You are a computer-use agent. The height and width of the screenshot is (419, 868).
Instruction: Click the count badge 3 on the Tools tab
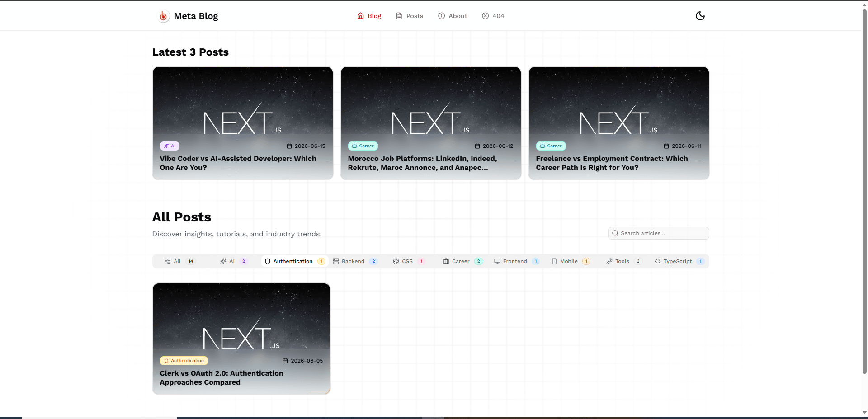pyautogui.click(x=638, y=261)
